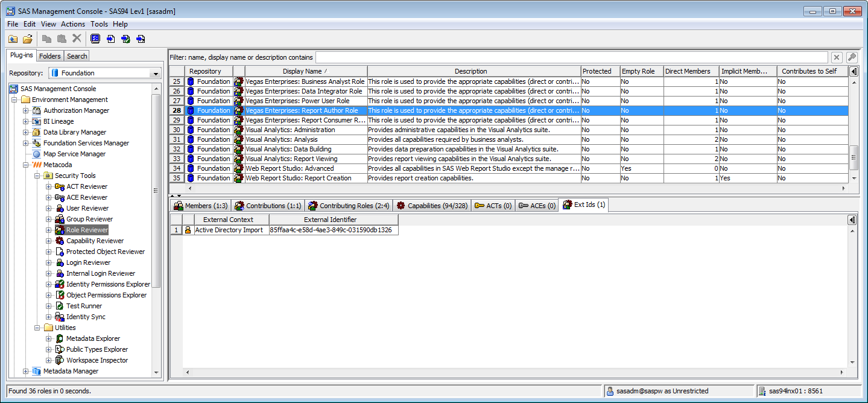Click the wrench filter options icon
Viewport: 868px width, 403px height.
[852, 57]
